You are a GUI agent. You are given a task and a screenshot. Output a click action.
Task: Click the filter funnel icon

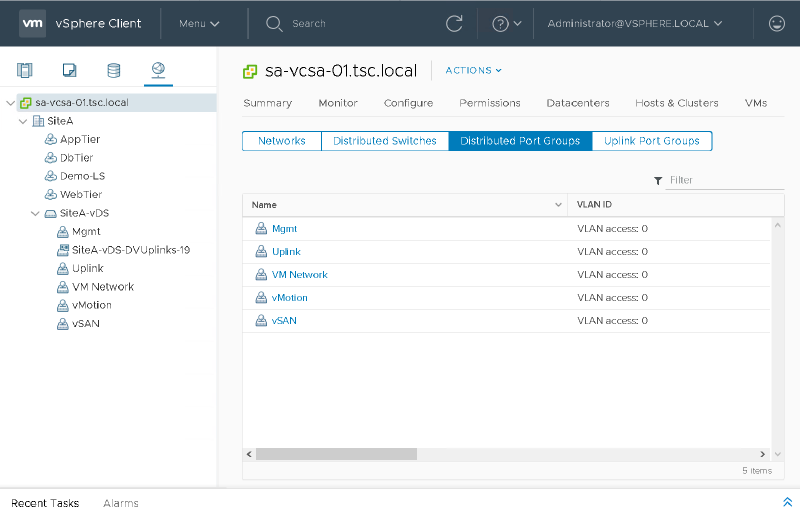click(x=658, y=181)
